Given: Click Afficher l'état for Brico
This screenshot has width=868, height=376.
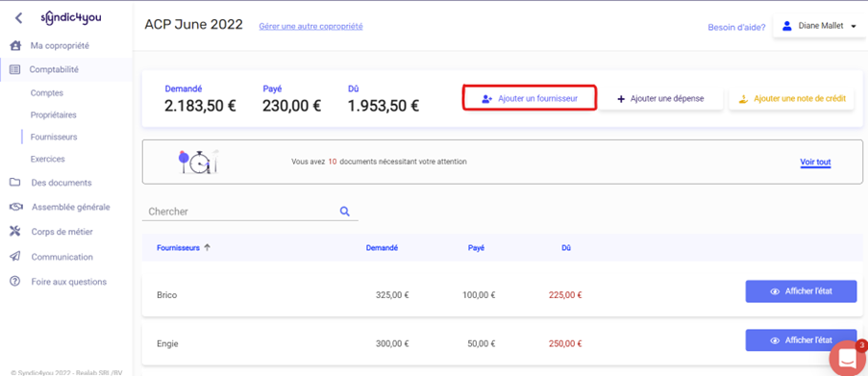Looking at the screenshot, I should click(x=801, y=291).
